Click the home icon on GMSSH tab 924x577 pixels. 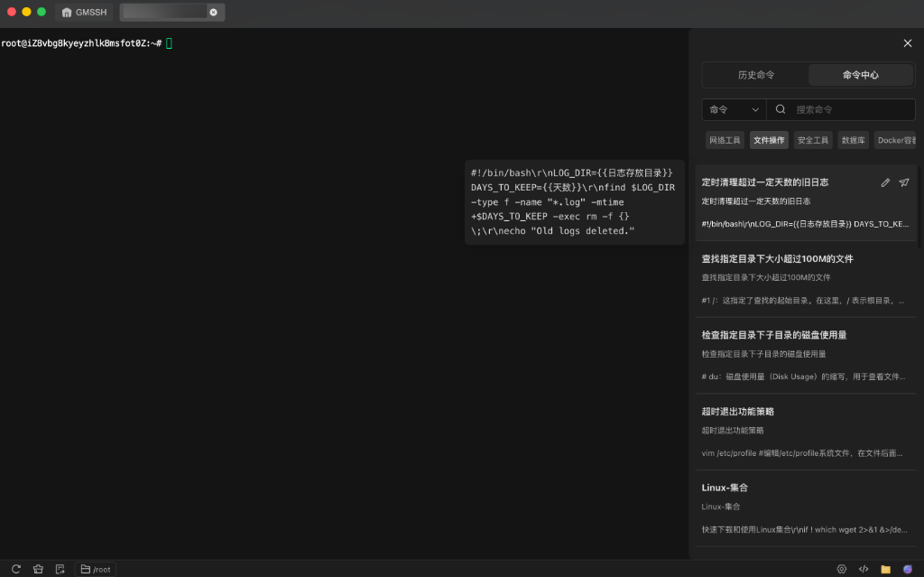tap(67, 12)
